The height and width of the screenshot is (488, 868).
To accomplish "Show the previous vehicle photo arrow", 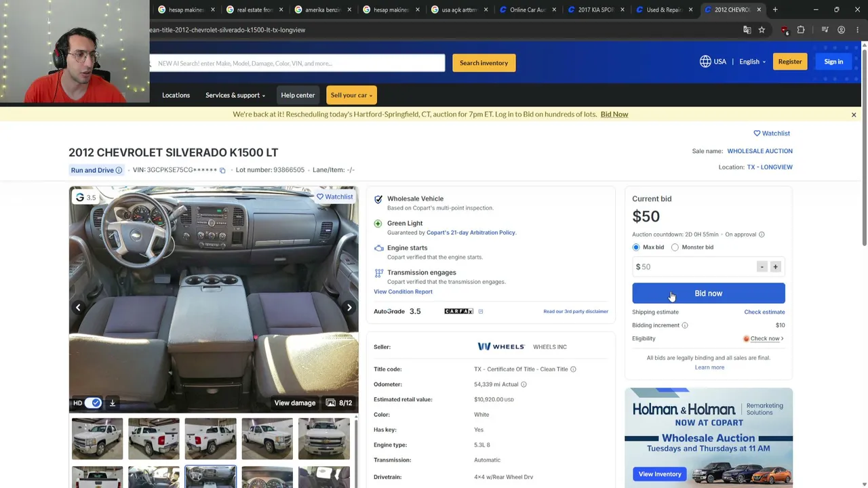I will [78, 308].
